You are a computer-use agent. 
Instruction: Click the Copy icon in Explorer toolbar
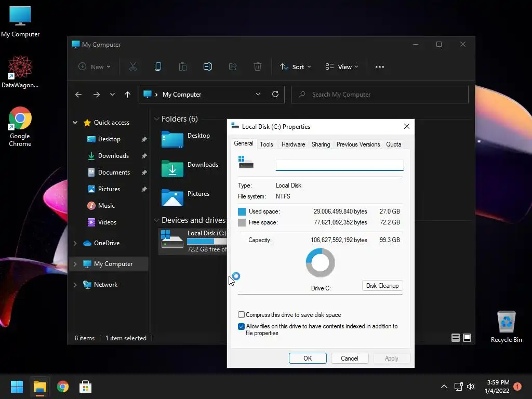click(158, 67)
